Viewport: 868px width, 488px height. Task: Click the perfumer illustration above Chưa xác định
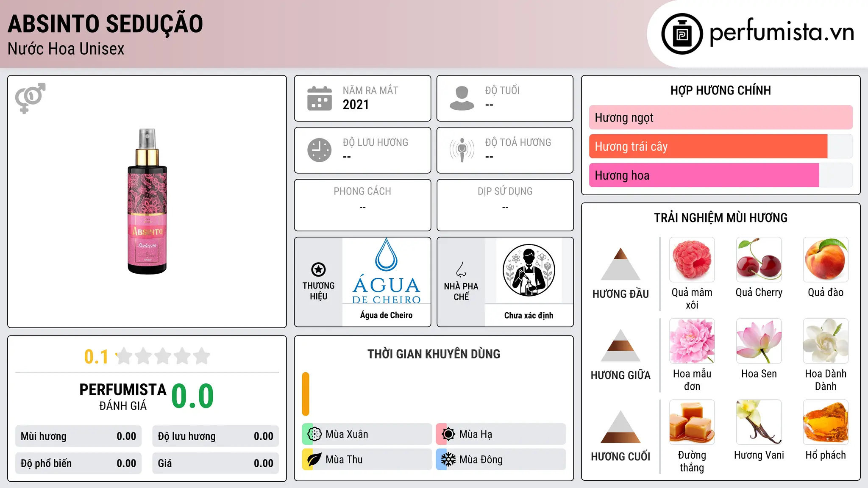[529, 270]
